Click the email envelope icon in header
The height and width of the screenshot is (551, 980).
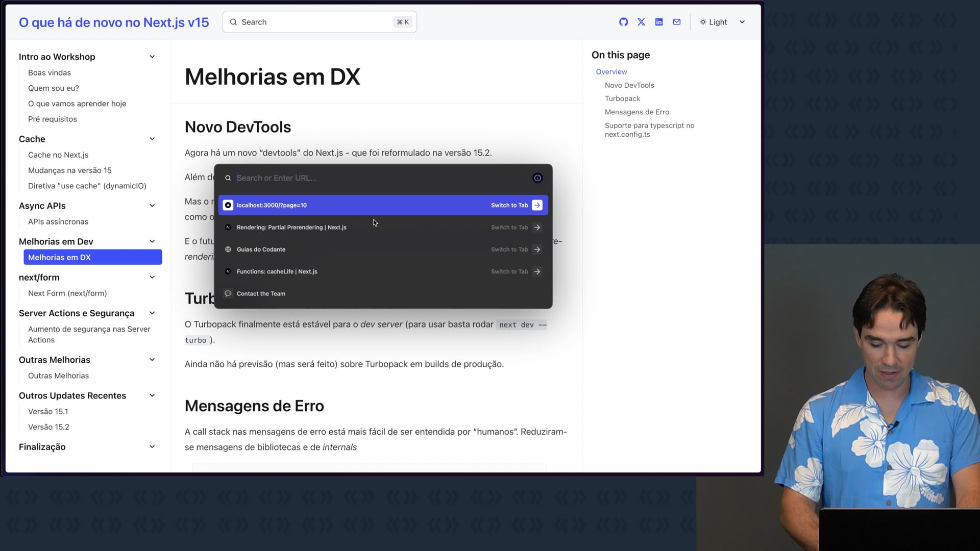tap(677, 22)
